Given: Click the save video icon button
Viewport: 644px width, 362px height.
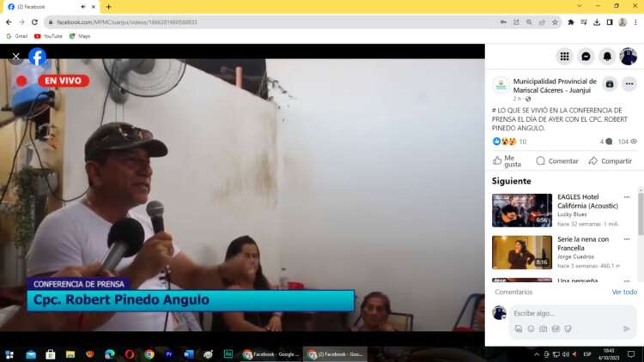Looking at the screenshot, I should tap(610, 84).
